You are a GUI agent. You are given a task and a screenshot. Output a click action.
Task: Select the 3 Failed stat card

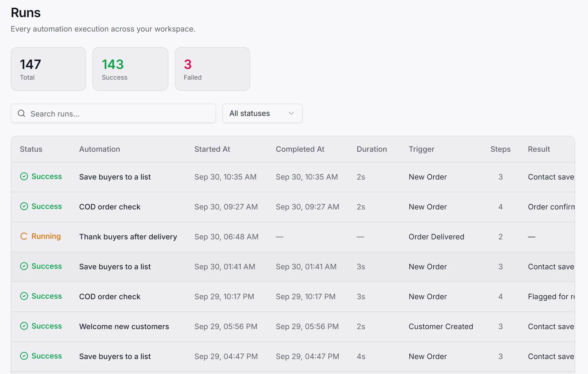(212, 69)
